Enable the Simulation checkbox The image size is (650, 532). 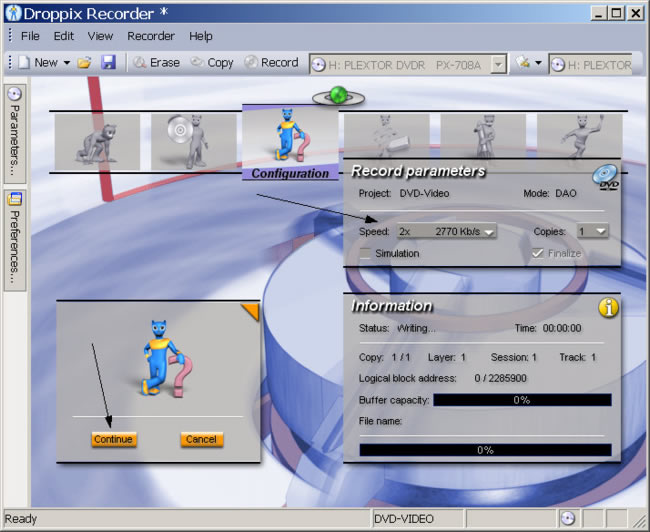coord(365,253)
